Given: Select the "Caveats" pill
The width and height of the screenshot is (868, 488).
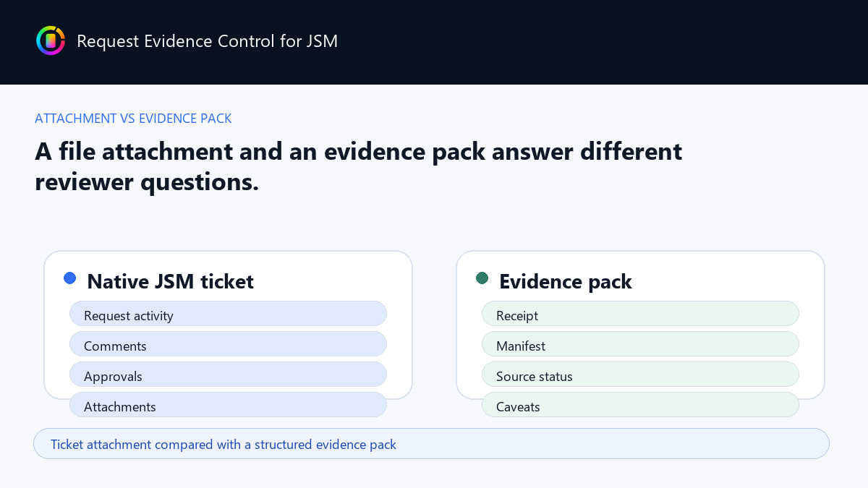Looking at the screenshot, I should point(640,405).
